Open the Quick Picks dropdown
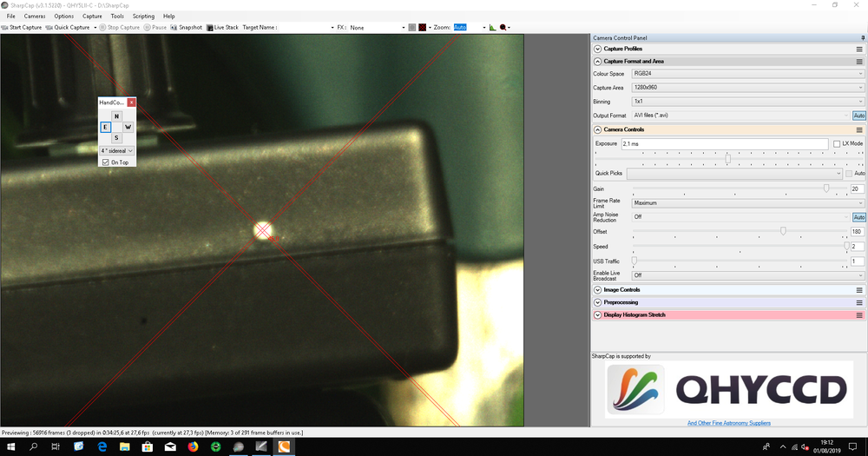This screenshot has height=456, width=868. coord(734,174)
